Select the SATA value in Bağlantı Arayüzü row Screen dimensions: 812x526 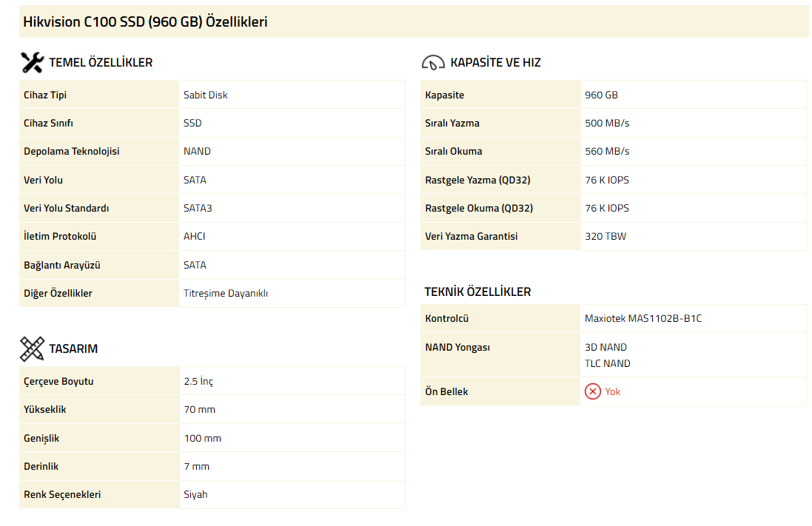195,265
